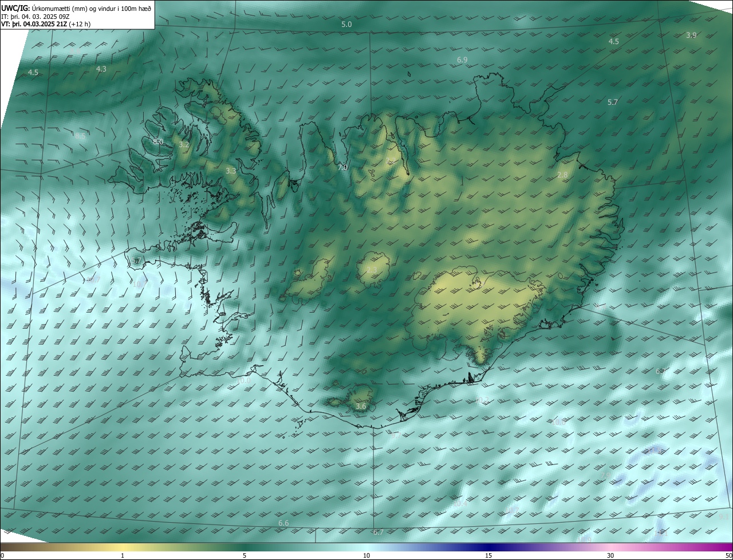Click the '2.3' label on the glacier outline
Screen dimensions: 733x560
pyautogui.click(x=372, y=270)
